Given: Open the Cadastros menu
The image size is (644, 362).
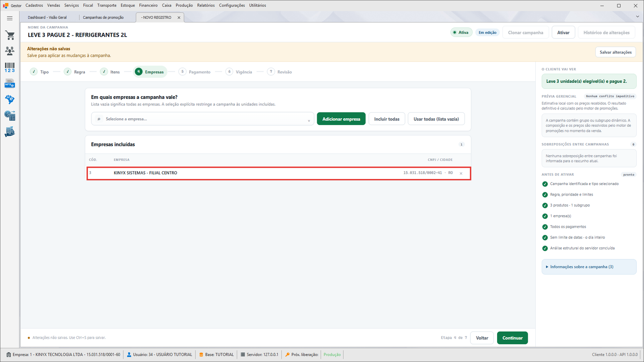Looking at the screenshot, I should pos(34,5).
